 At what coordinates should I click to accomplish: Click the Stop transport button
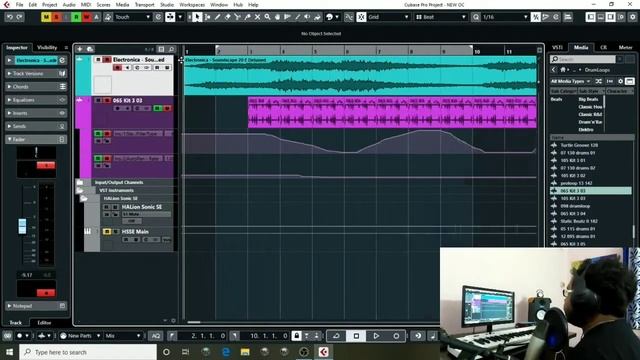(x=356, y=336)
